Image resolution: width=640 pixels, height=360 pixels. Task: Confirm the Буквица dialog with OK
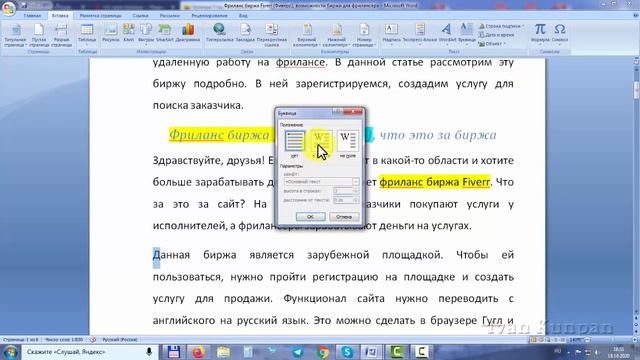[x=310, y=217]
